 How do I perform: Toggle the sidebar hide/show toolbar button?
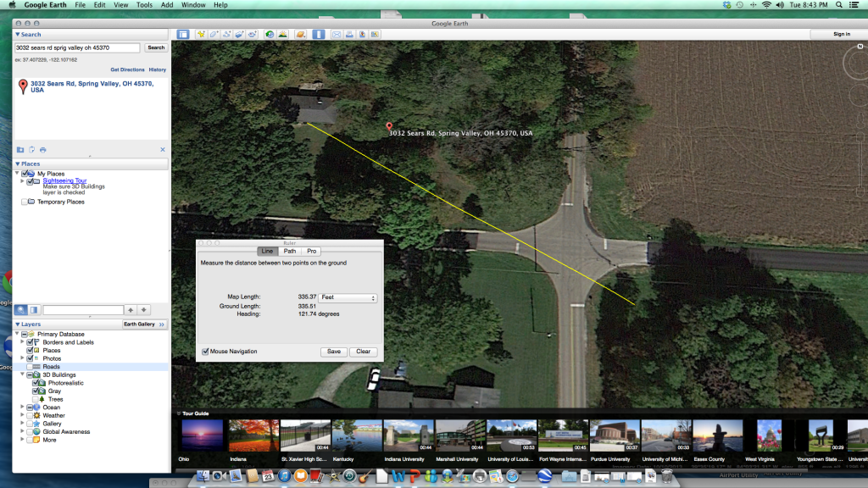coord(183,34)
